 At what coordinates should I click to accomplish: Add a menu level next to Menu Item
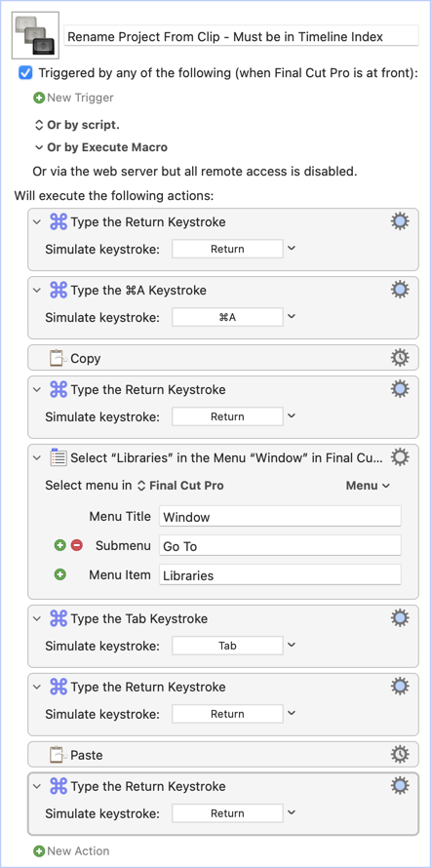(60, 574)
